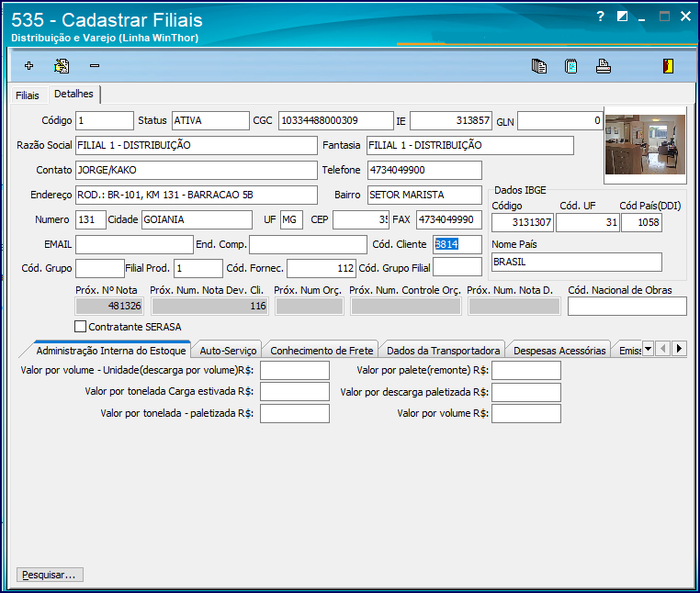700x593 pixels.
Task: Click the Endereço field
Action: (196, 195)
